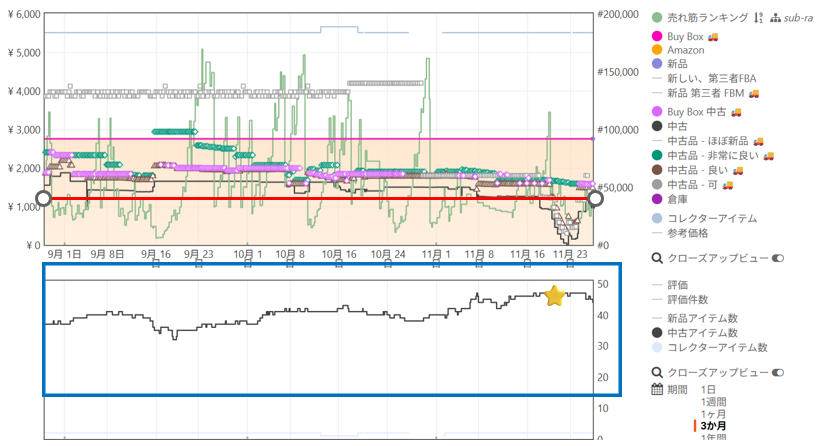Toggle the lower クローズアップビュー switch
The height and width of the screenshot is (446, 835).
(x=777, y=372)
